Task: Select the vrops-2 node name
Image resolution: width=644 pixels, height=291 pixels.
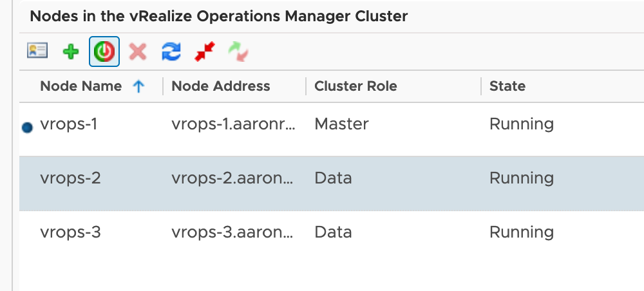Action: click(70, 178)
